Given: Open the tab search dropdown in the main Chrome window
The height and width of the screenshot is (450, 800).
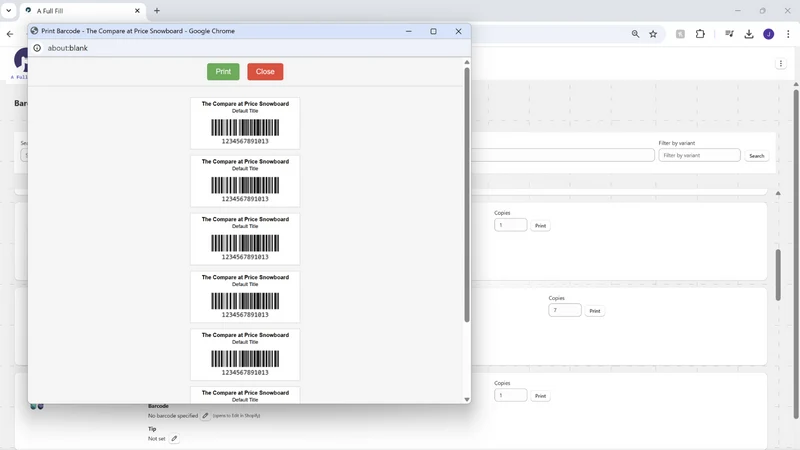Looking at the screenshot, I should (x=9, y=10).
